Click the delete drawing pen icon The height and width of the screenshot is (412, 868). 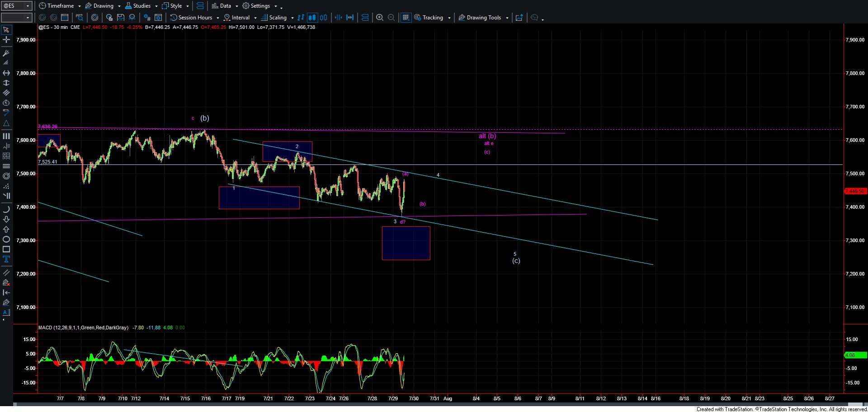coord(6,282)
